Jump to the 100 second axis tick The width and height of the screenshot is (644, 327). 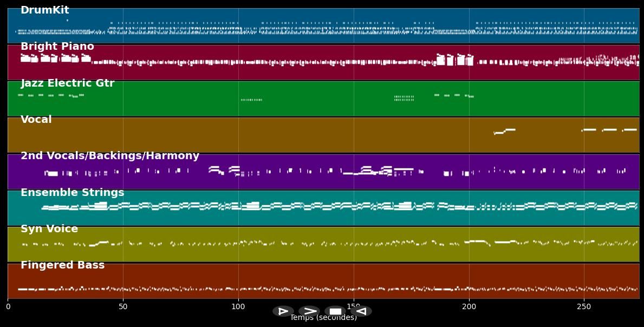coord(238,307)
